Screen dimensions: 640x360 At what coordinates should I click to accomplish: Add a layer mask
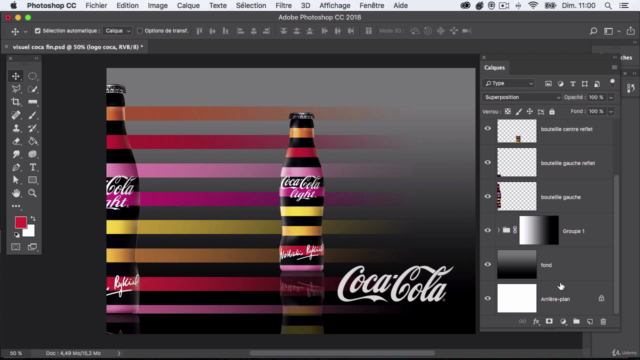pos(549,322)
